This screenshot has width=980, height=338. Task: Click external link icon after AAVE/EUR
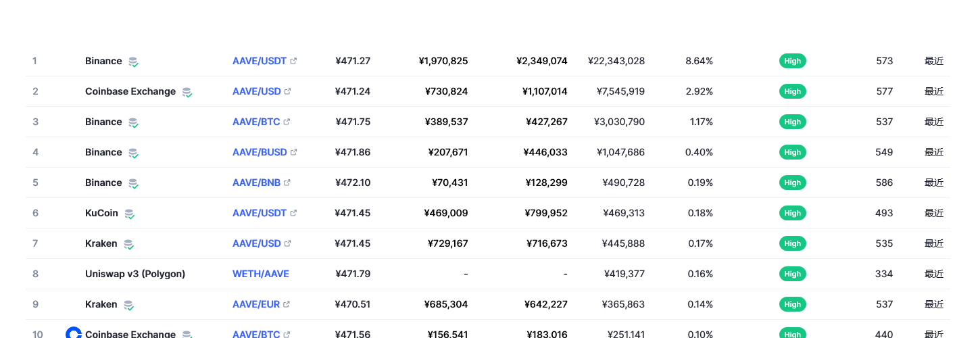coord(287,304)
